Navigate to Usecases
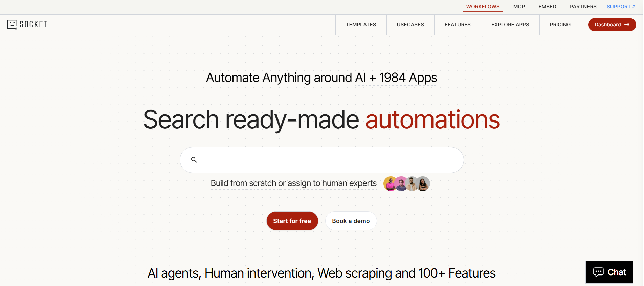 (410, 25)
